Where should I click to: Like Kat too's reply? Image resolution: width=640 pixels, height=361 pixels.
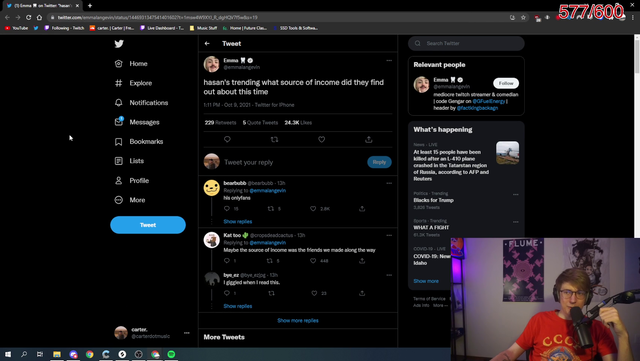click(x=313, y=261)
